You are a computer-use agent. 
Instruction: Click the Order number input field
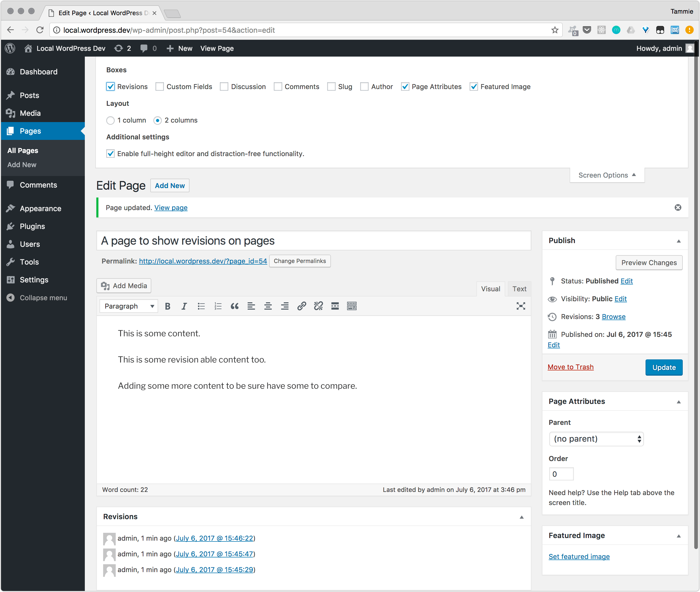click(561, 474)
